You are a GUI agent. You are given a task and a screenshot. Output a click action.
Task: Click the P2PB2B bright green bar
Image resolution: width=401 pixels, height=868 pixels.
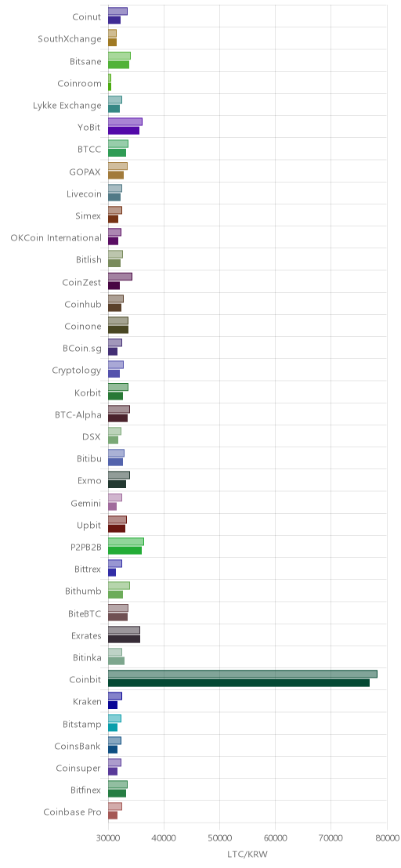[125, 550]
